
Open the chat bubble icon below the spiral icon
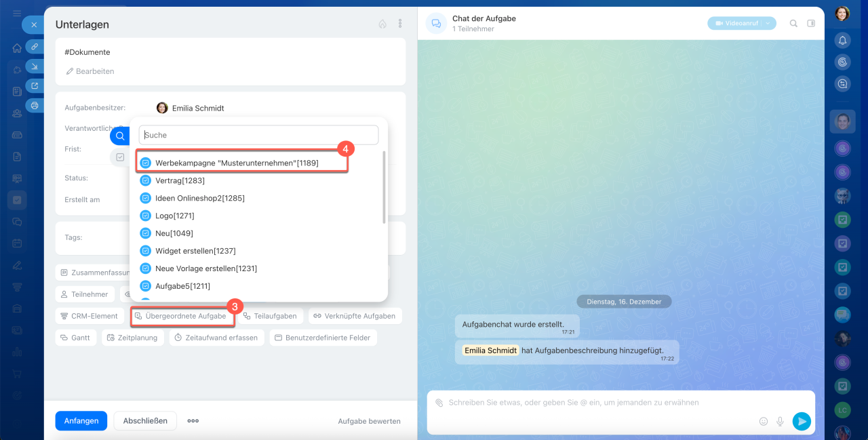pos(842,84)
